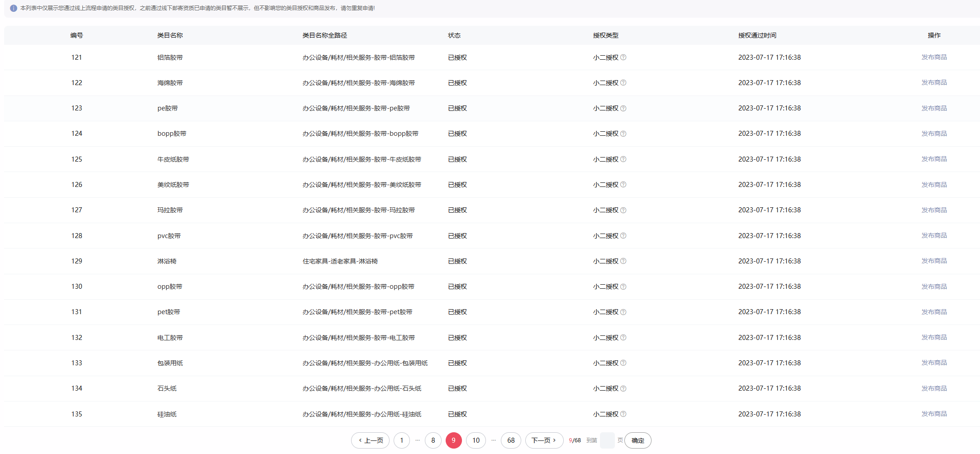Click help icon beside 小二授权 in row 135
The image size is (980, 454).
click(623, 414)
